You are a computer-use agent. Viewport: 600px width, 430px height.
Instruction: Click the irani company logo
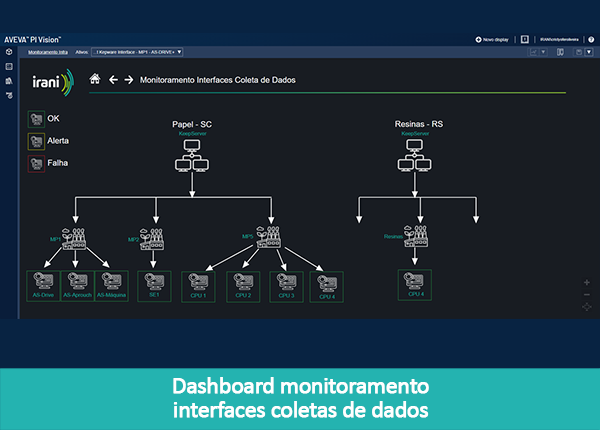(x=53, y=82)
